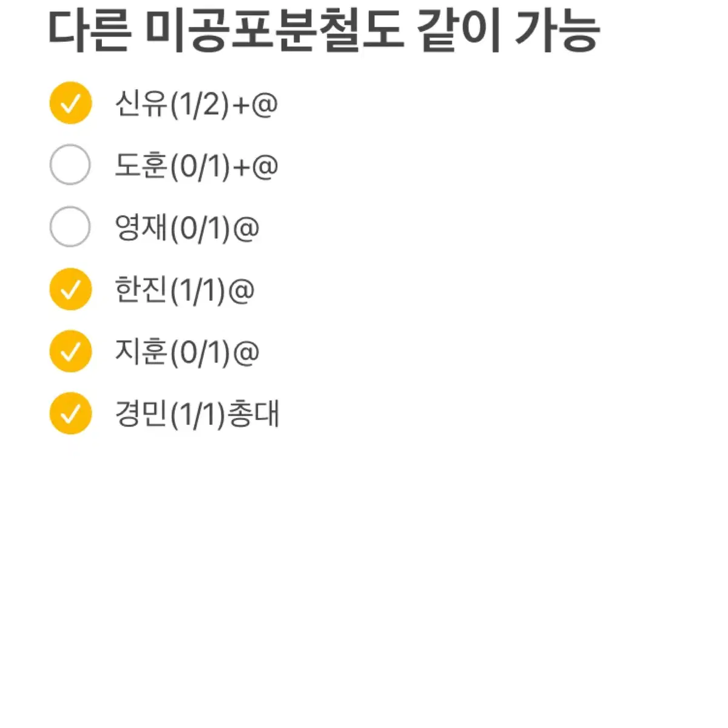Check the empty circle beside 도훈(0/1)+@
This screenshot has height=728, width=728.
pos(70,165)
